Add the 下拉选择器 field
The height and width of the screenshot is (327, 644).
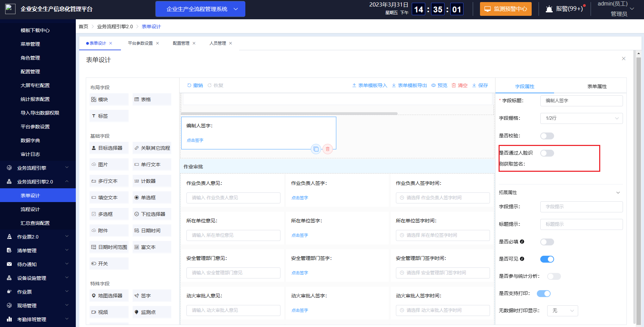click(152, 214)
